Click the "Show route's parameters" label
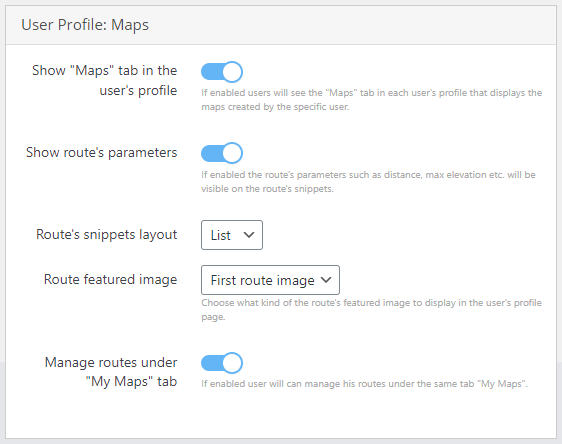The height and width of the screenshot is (444, 562). 101,153
